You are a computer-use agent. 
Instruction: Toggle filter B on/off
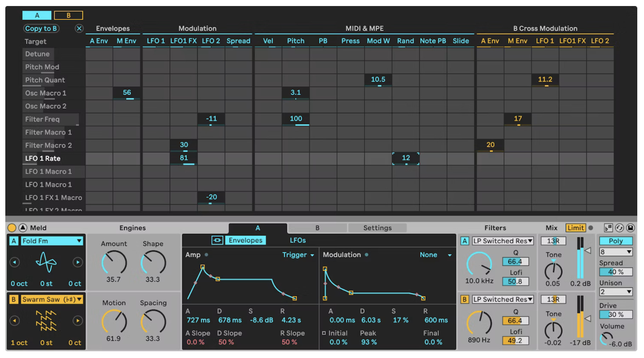coord(464,300)
